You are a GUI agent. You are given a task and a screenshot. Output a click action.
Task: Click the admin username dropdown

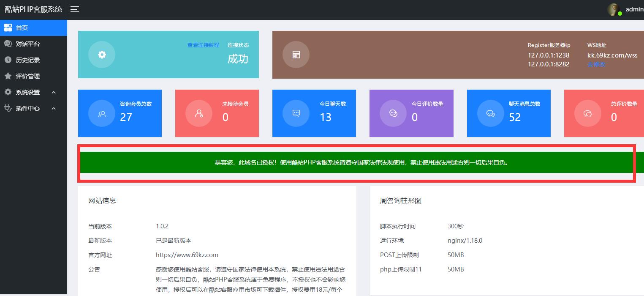point(634,9)
